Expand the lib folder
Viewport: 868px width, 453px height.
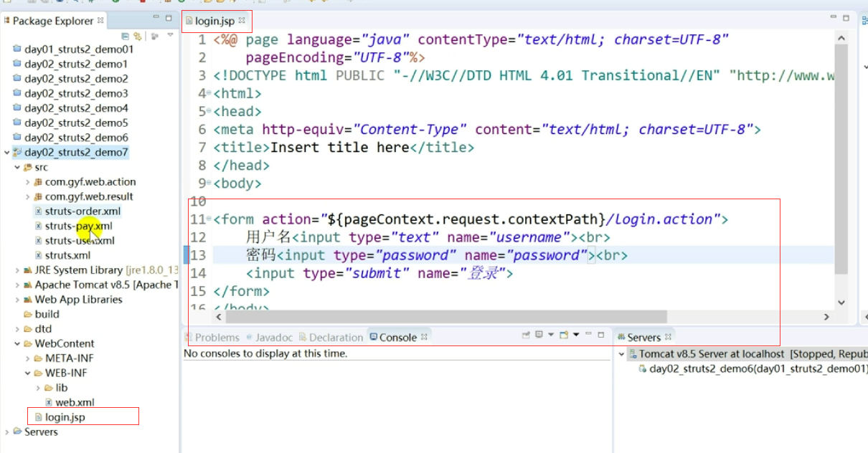point(39,388)
